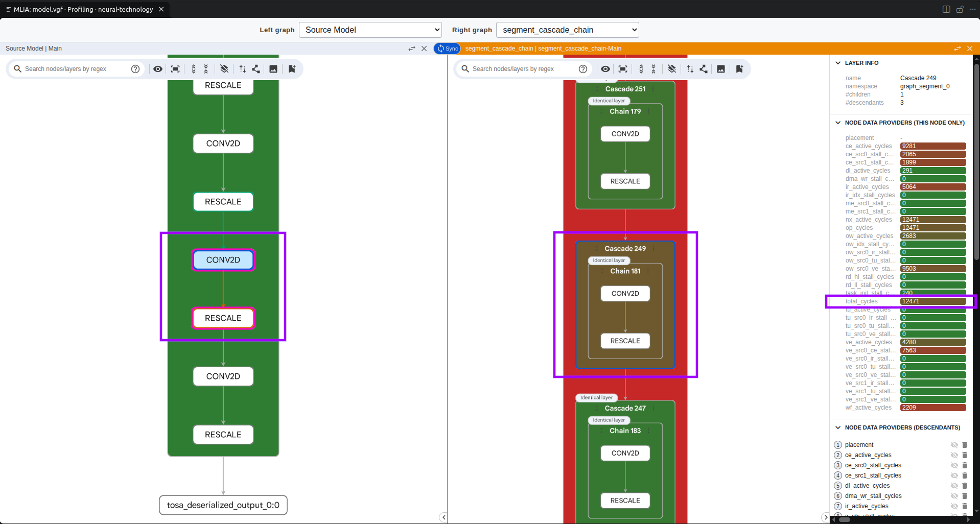Click trace node connections icon in right toolbar
Image resolution: width=980 pixels, height=524 pixels.
pyautogui.click(x=704, y=69)
